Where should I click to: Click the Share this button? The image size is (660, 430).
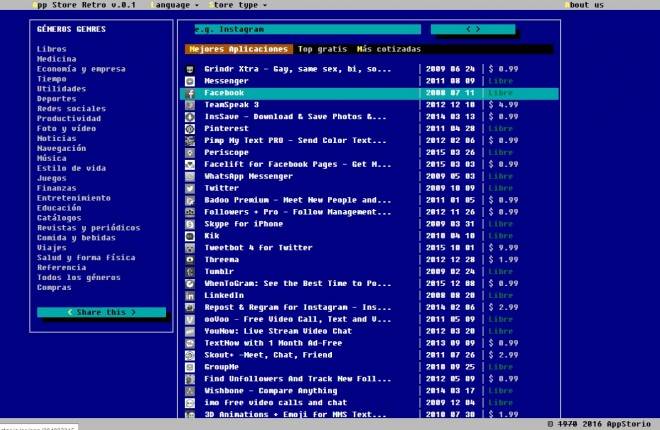pyautogui.click(x=101, y=312)
